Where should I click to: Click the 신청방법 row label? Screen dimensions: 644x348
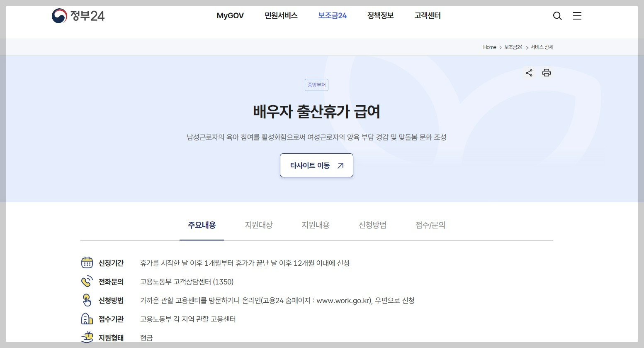point(111,300)
